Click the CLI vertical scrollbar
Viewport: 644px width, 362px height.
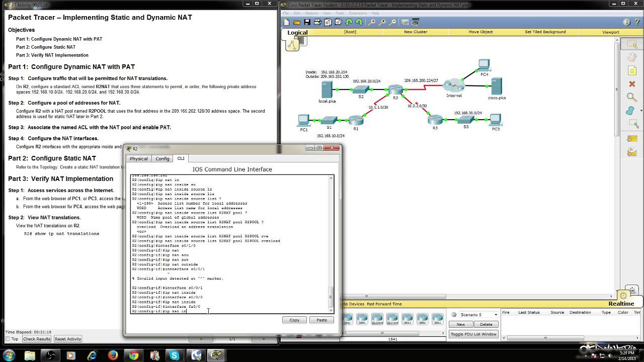point(331,244)
